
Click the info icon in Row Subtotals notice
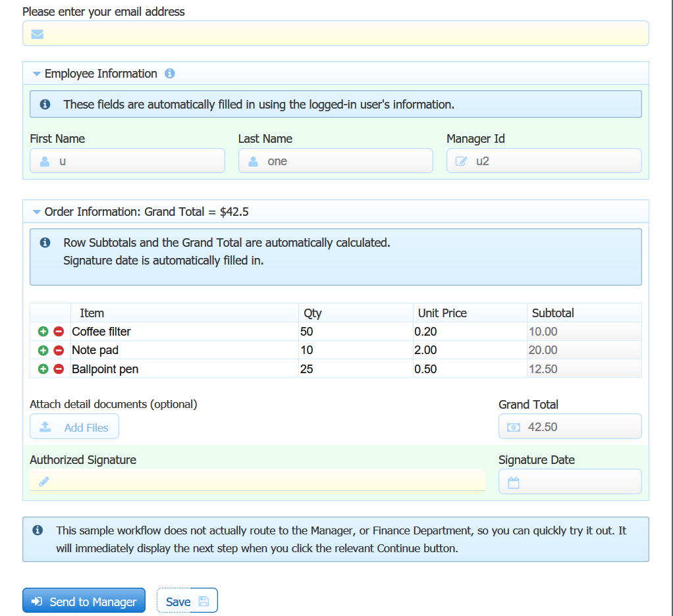45,242
